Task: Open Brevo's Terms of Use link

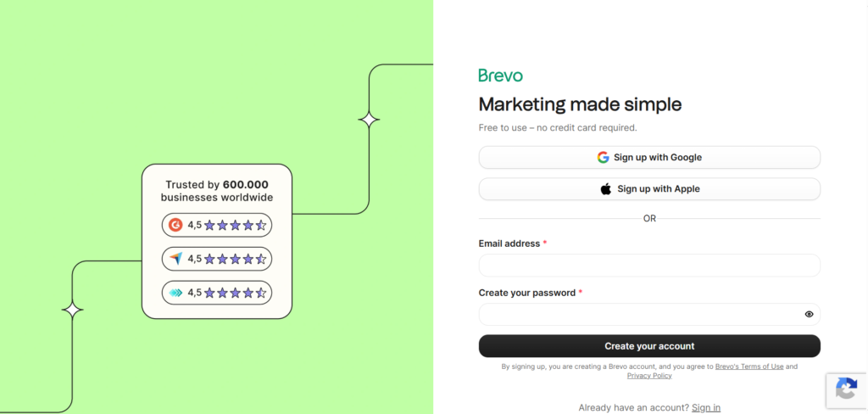Action: click(x=749, y=366)
